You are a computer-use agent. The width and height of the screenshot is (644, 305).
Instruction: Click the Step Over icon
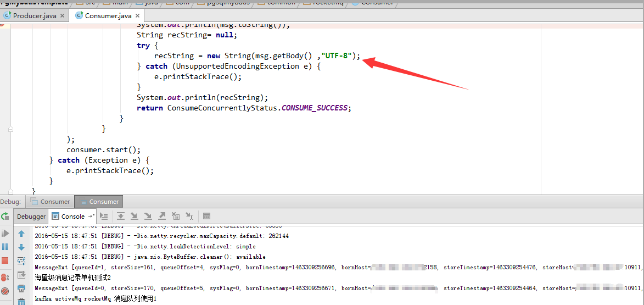point(121,216)
